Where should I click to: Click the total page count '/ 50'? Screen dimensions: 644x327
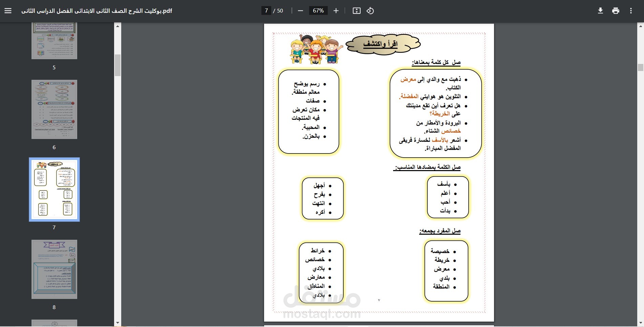click(x=278, y=11)
